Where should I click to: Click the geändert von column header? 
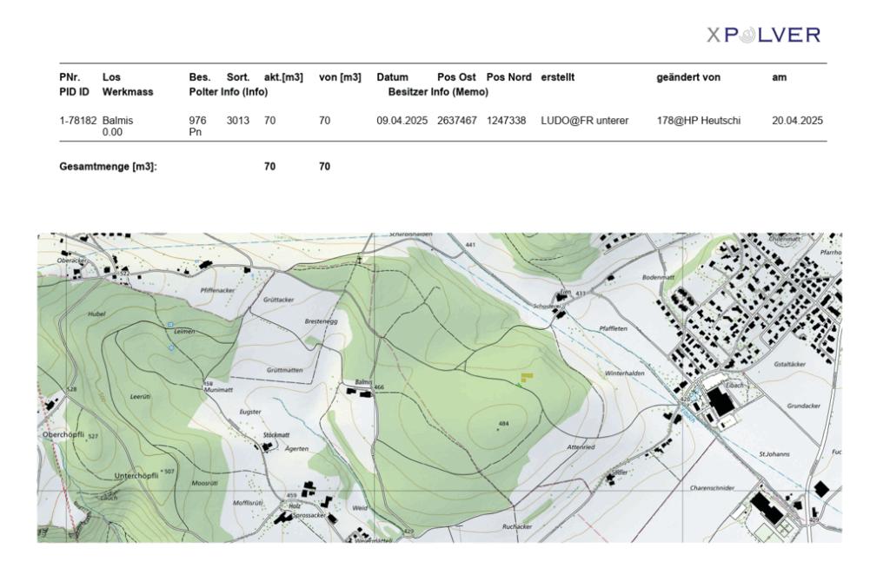click(688, 77)
